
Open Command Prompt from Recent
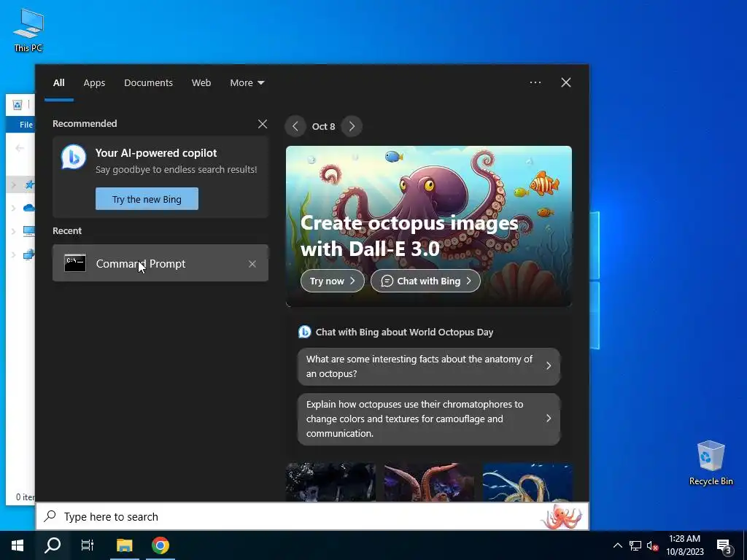point(160,263)
